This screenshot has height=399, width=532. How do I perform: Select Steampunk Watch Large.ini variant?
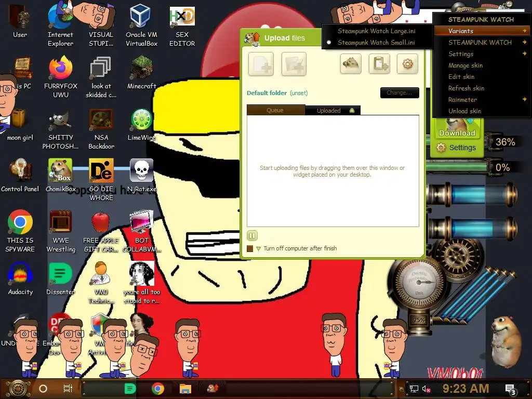(x=376, y=31)
